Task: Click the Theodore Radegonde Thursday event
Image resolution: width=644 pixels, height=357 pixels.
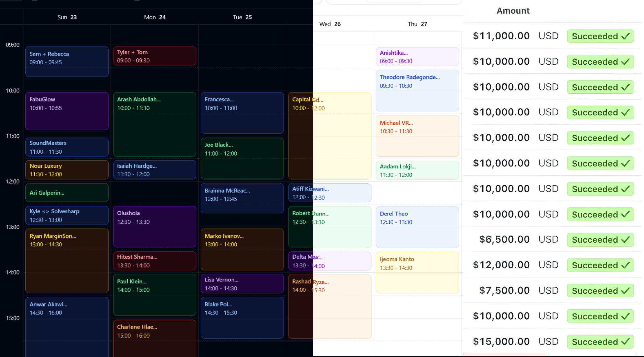Action: tap(417, 91)
